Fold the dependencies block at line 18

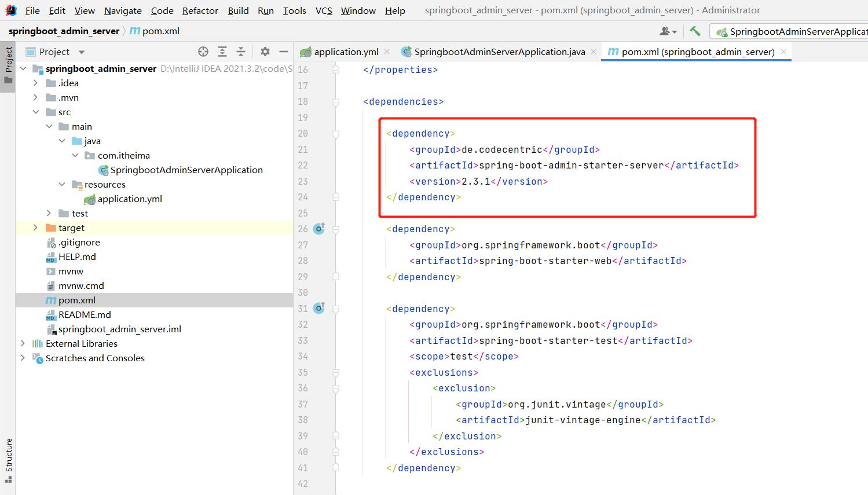(x=336, y=102)
